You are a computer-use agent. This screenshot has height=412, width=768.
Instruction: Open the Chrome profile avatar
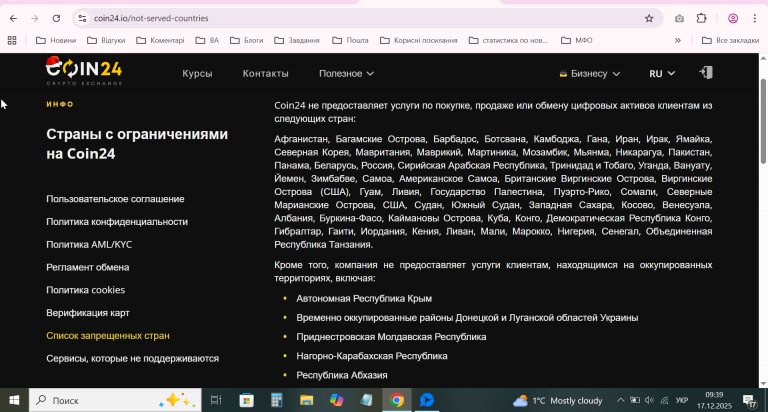coord(733,18)
